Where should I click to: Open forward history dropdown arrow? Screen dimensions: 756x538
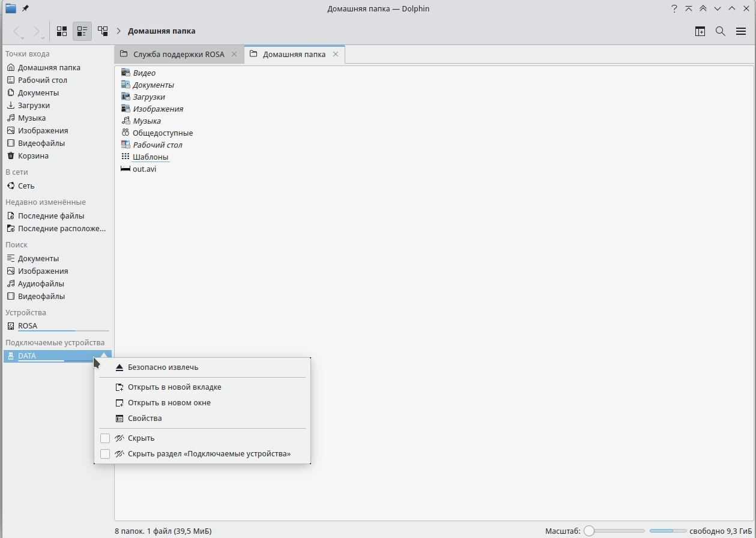coord(43,38)
